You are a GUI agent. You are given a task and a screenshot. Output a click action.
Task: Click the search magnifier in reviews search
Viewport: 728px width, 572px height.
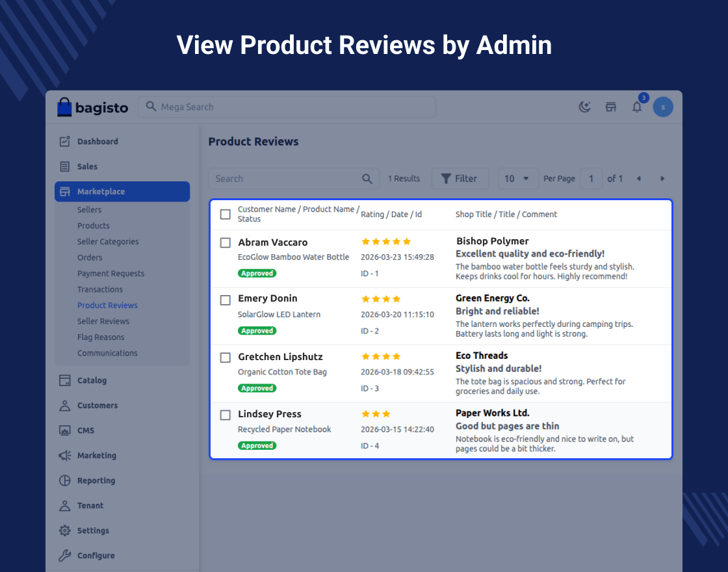pos(367,179)
